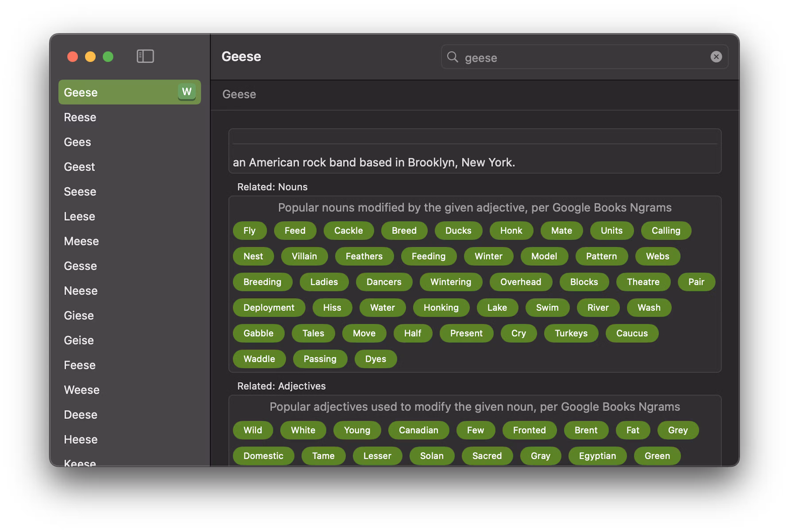Toggle the sidebar panel icon

point(145,56)
